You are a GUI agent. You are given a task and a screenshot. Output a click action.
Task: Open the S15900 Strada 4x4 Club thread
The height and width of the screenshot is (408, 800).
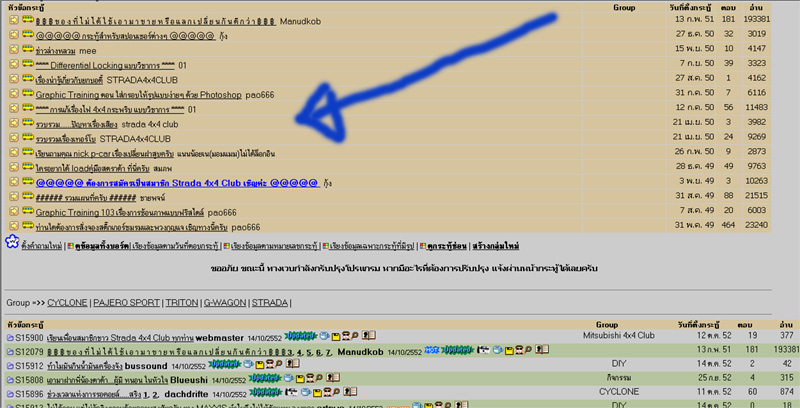pyautogui.click(x=120, y=338)
